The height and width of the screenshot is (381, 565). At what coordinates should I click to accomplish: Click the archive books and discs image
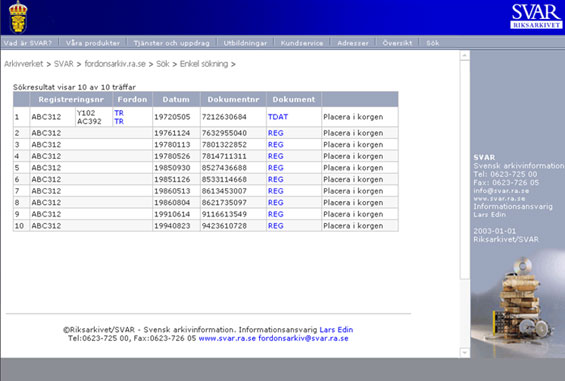point(522,299)
